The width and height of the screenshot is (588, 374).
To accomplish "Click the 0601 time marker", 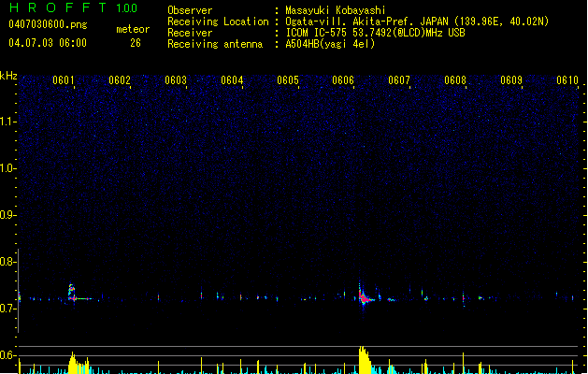I will tap(64, 80).
